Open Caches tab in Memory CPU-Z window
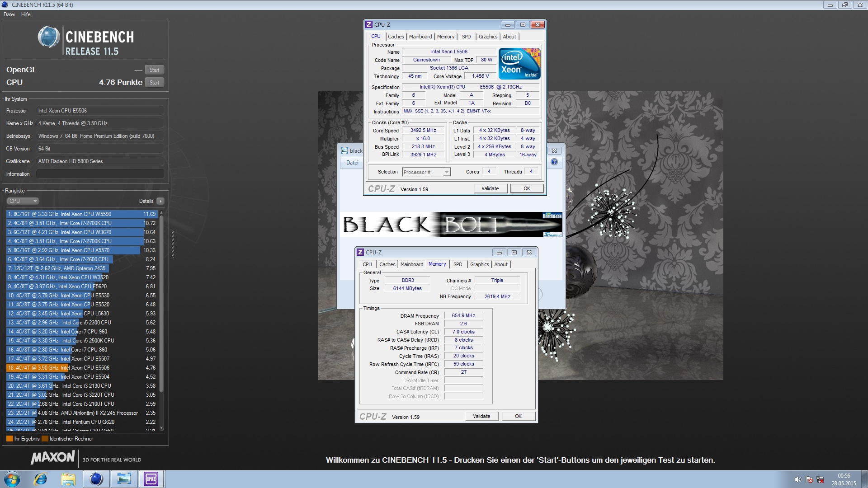This screenshot has width=868, height=488. (387, 264)
